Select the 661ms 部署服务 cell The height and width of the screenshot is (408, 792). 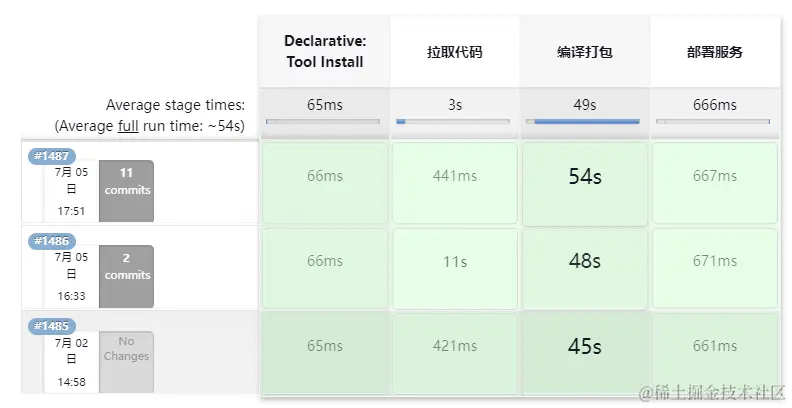click(714, 346)
